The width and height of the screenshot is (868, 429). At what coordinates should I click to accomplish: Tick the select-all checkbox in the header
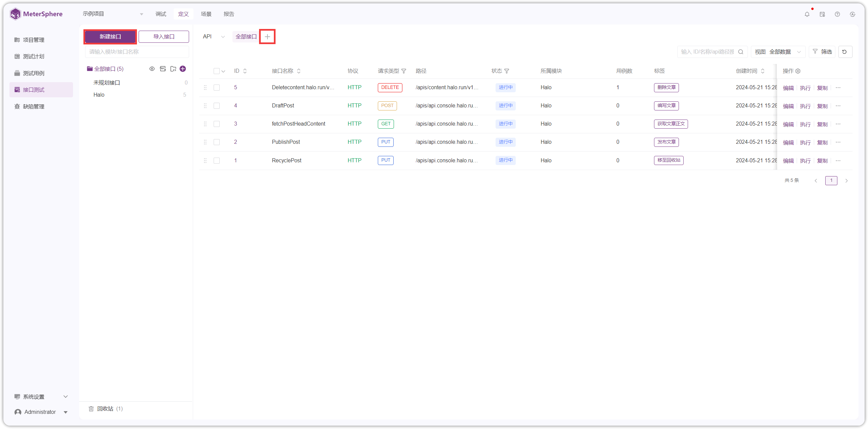217,71
